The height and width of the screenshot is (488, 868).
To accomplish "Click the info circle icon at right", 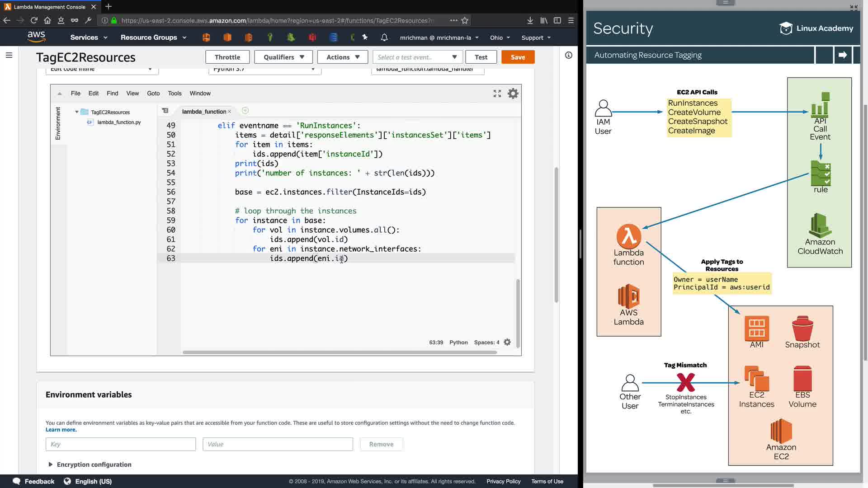I will 569,55.
